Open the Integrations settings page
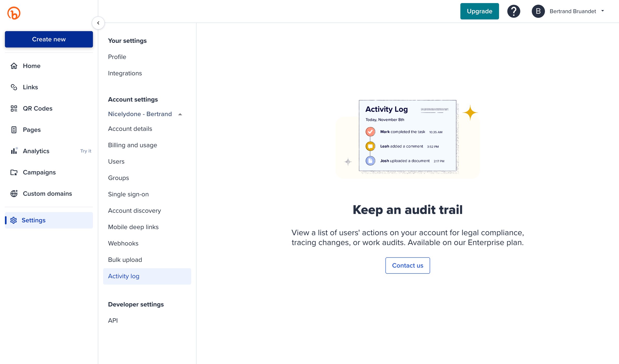The image size is (619, 364). click(x=125, y=73)
